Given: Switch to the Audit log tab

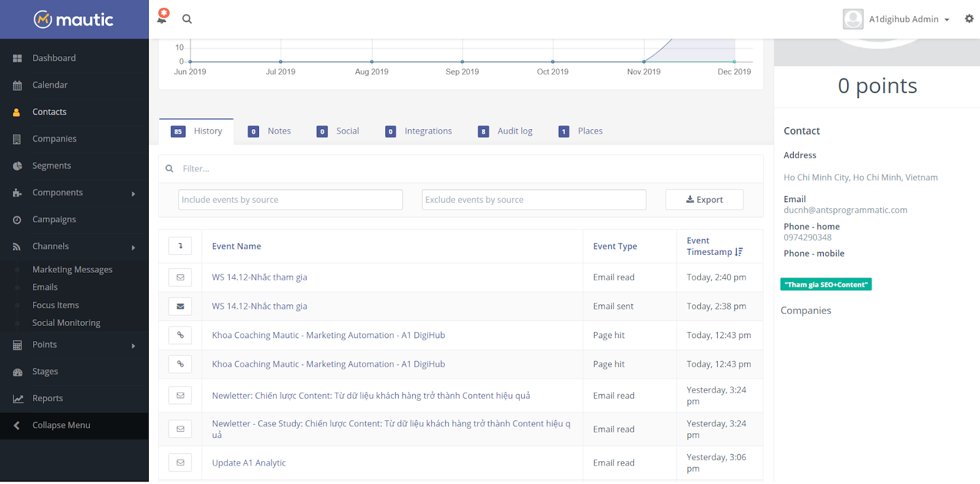Looking at the screenshot, I should (x=507, y=131).
